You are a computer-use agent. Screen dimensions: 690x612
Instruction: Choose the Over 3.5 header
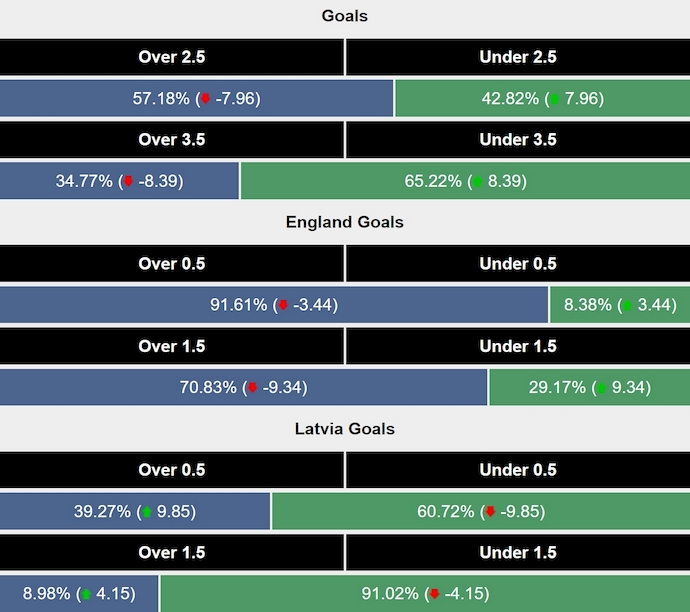172,140
